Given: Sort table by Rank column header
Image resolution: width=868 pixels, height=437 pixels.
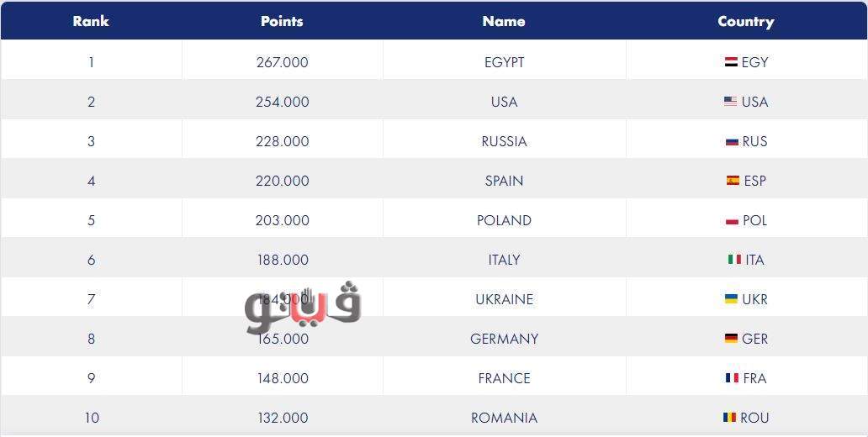Looking at the screenshot, I should (x=91, y=21).
